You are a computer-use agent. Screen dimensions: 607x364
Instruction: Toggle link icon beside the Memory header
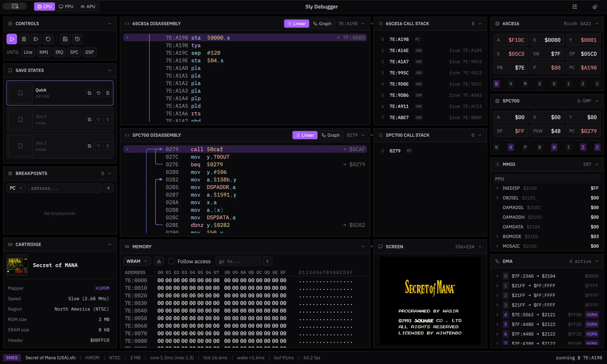point(372,247)
